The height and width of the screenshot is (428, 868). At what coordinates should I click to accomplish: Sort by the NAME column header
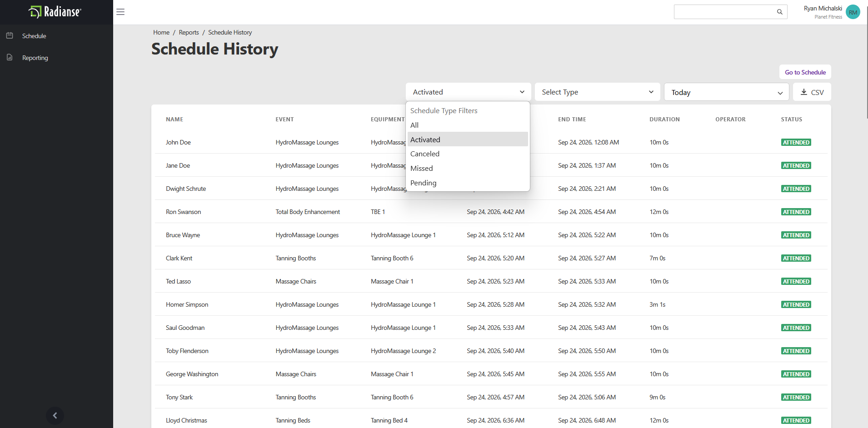(x=175, y=119)
